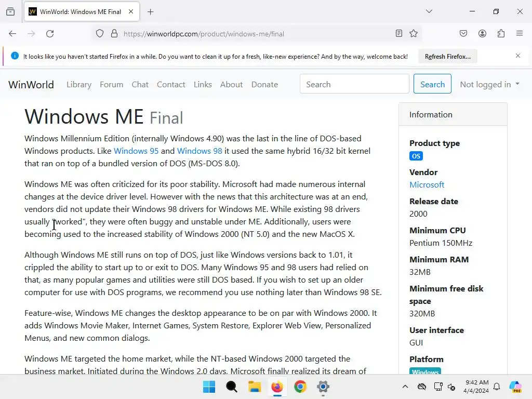
Task: Follow the Windows 95 link
Action: pos(136,151)
